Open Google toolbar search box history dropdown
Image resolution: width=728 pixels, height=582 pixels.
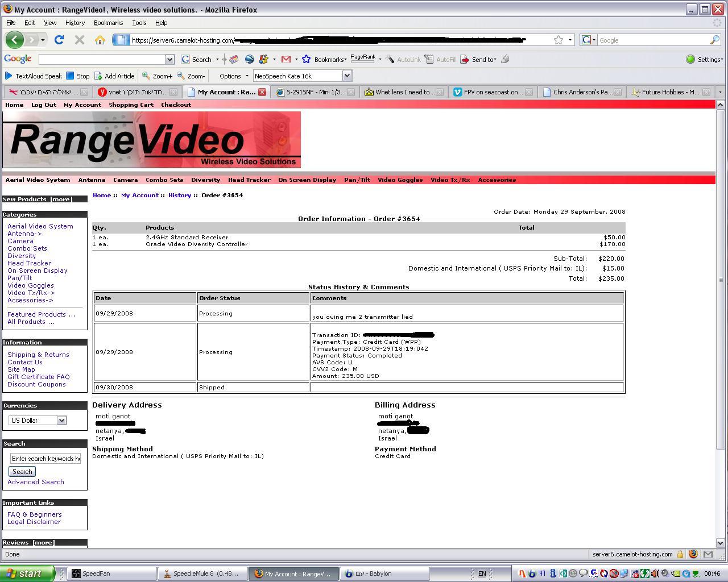click(x=169, y=59)
